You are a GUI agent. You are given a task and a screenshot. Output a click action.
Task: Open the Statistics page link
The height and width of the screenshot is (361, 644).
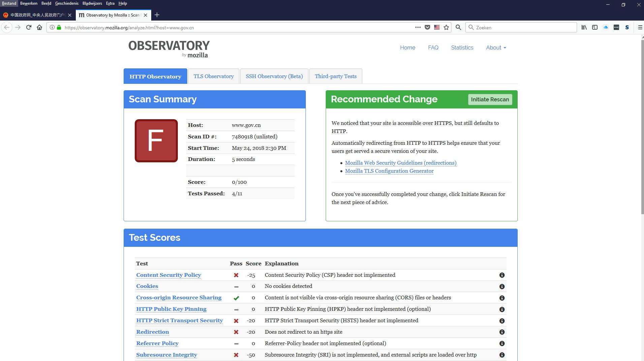click(462, 48)
